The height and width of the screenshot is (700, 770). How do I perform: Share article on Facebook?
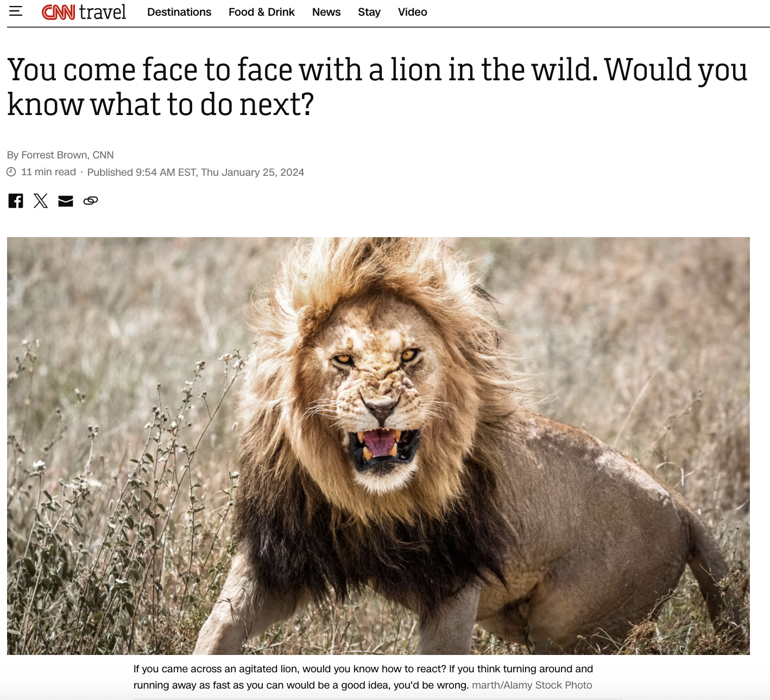click(16, 201)
